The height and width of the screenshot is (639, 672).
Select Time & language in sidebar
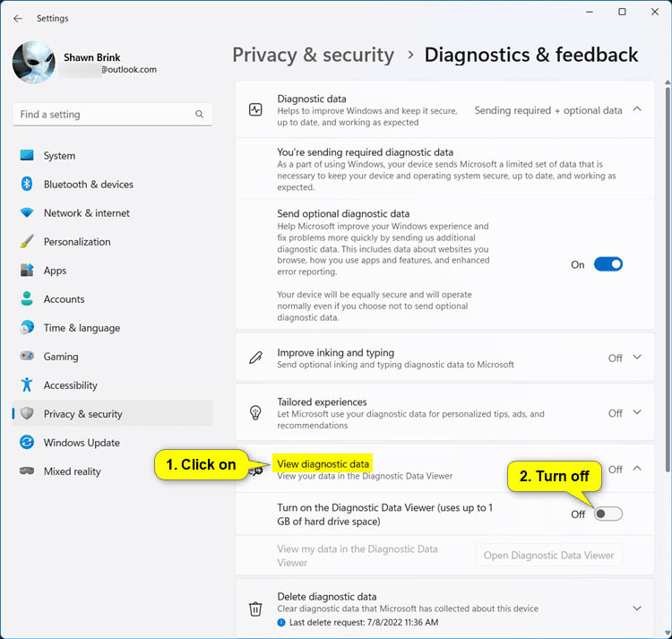[x=81, y=328]
